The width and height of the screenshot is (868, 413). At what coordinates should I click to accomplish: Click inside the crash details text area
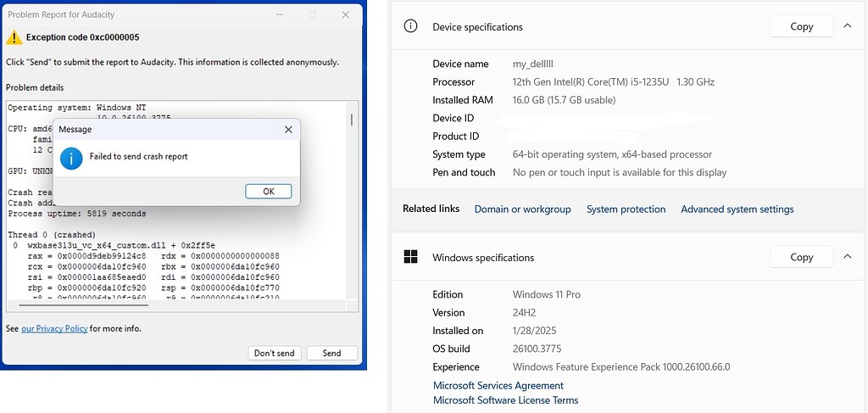(170, 254)
